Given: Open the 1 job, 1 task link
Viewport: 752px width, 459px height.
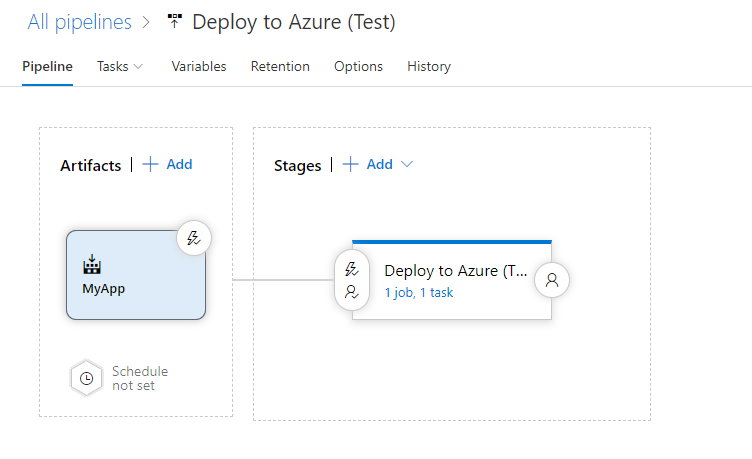Looking at the screenshot, I should click(419, 293).
